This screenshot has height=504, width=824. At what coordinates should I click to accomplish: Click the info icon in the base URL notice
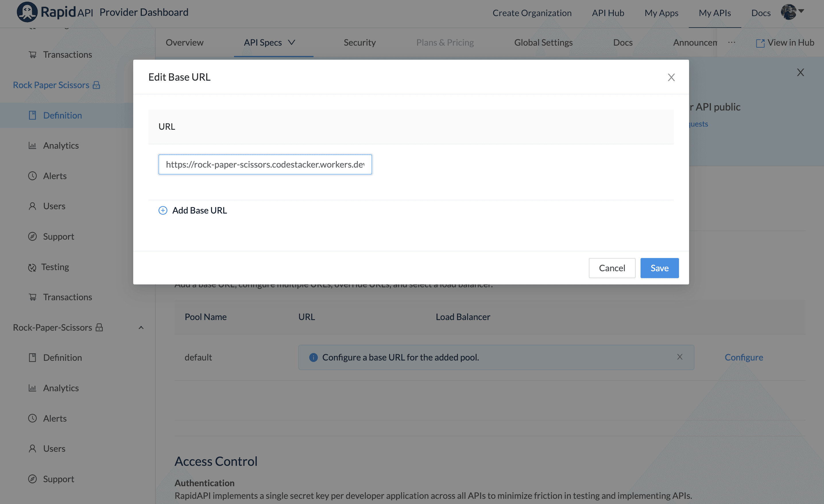coord(313,357)
